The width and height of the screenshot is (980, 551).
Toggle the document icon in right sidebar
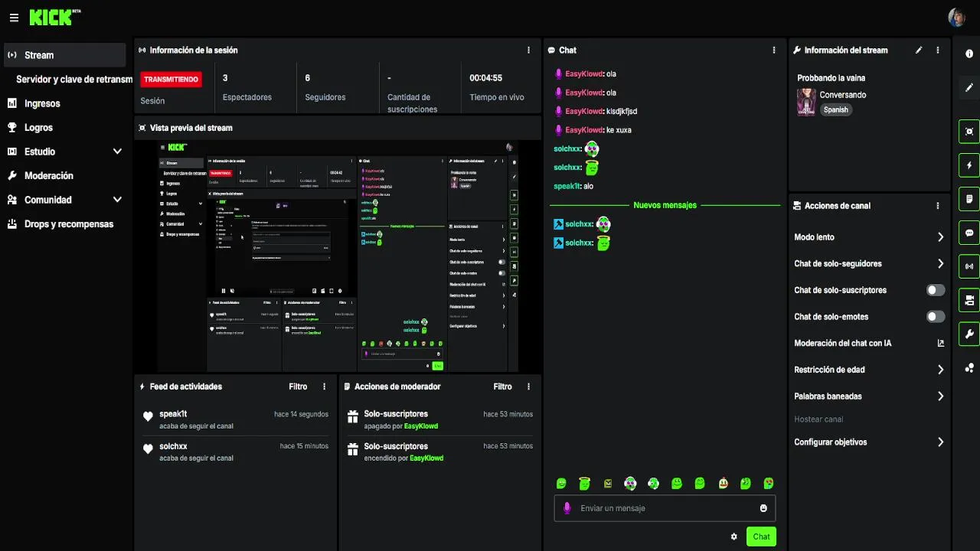pos(969,199)
